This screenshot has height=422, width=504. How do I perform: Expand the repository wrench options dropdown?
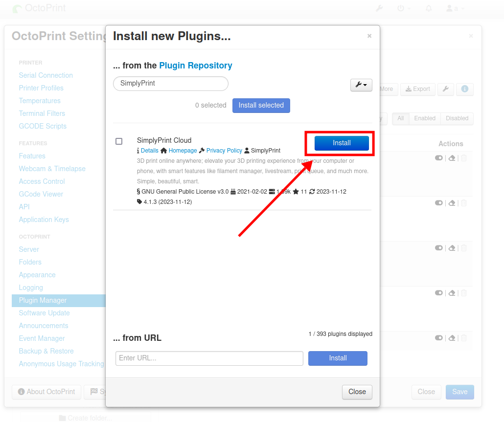(x=361, y=85)
